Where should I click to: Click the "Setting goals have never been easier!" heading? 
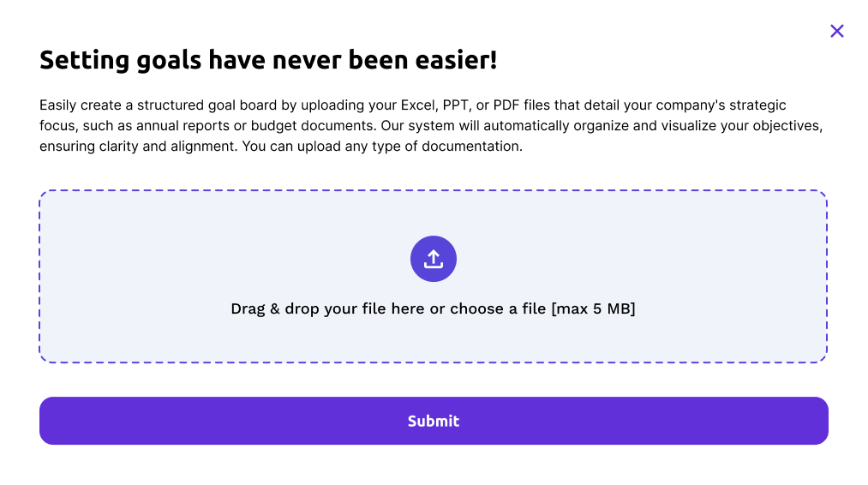(x=268, y=61)
